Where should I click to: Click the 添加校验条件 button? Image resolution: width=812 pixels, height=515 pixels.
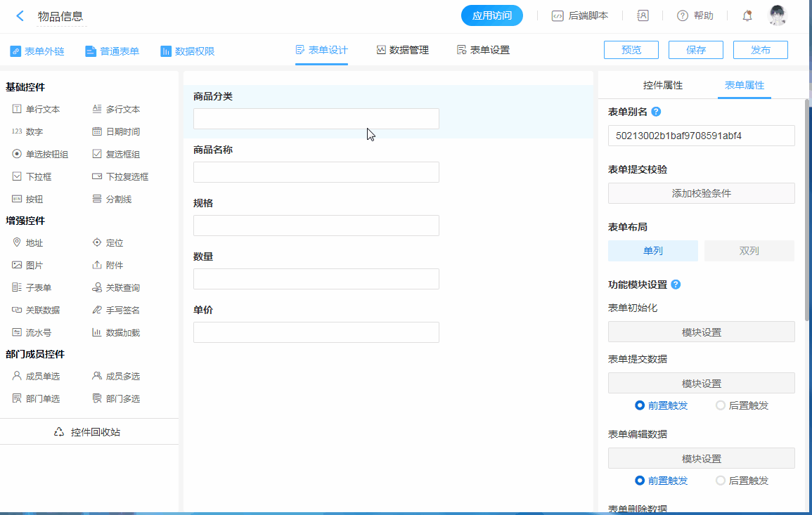click(x=701, y=193)
